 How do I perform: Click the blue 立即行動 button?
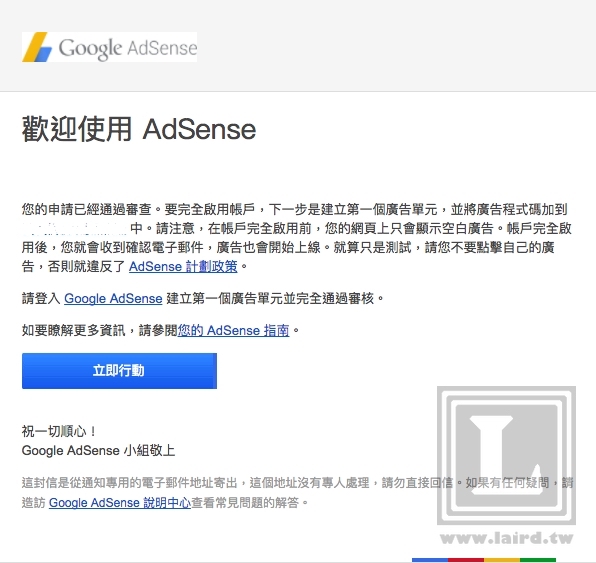(x=119, y=371)
